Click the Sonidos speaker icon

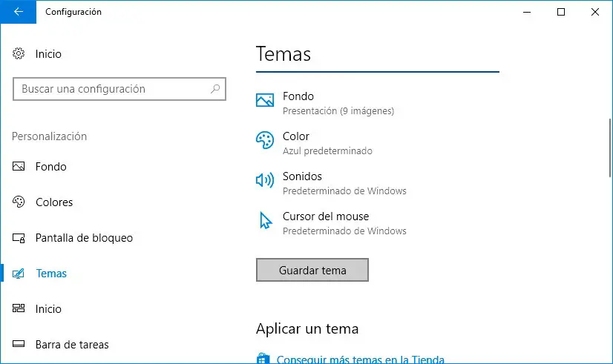point(265,180)
